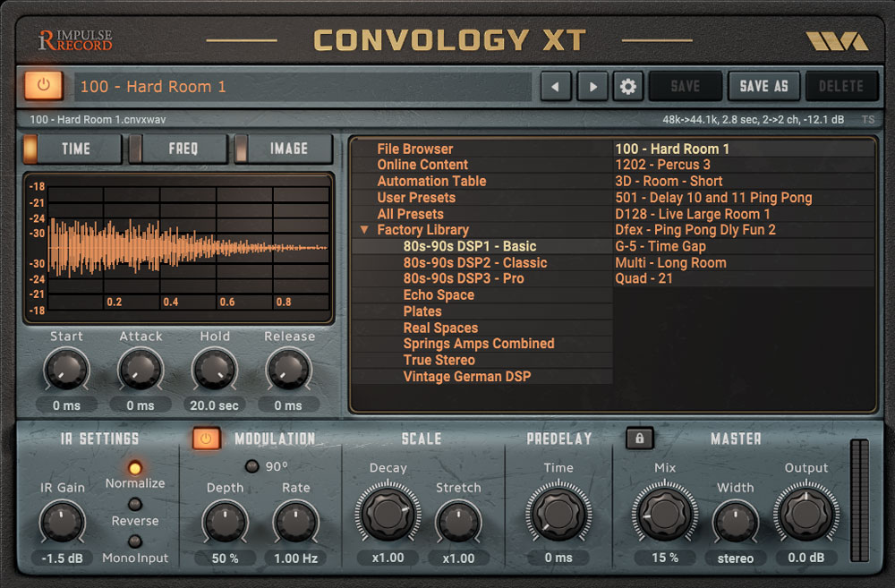Viewport: 895px width, 588px height.
Task: Toggle the main plugin power button
Action: (x=43, y=86)
